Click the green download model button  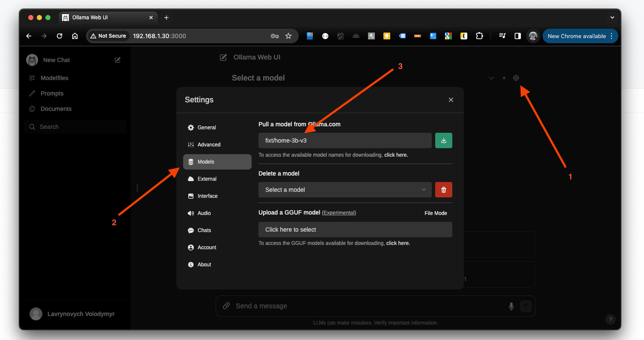pos(443,140)
